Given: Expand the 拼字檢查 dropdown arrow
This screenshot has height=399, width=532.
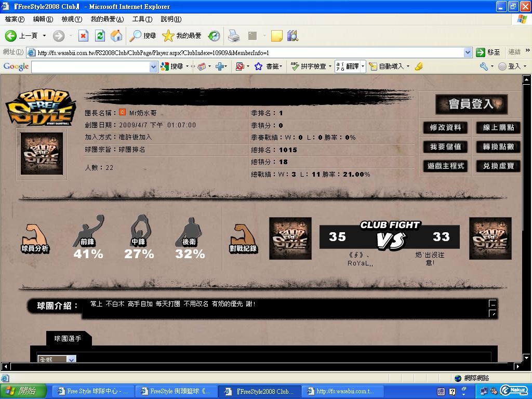Looking at the screenshot, I should pos(330,66).
